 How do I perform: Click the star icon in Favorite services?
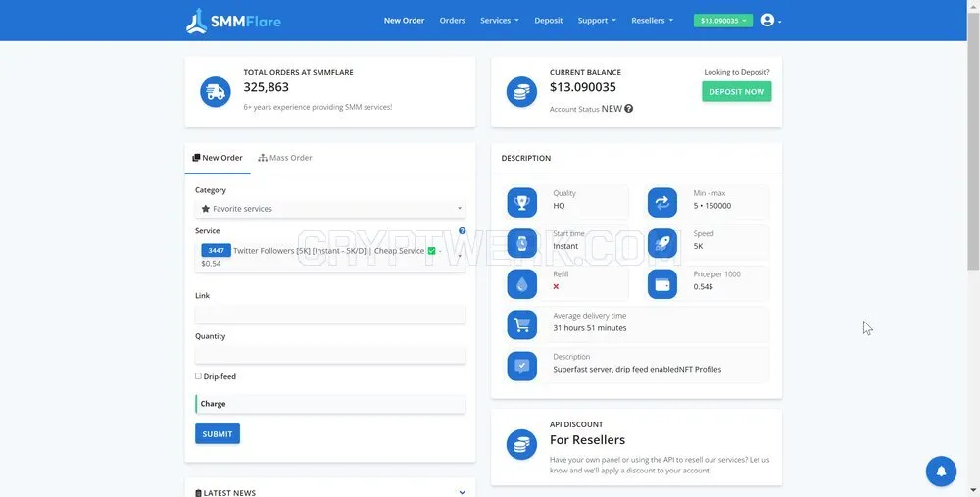tap(206, 209)
